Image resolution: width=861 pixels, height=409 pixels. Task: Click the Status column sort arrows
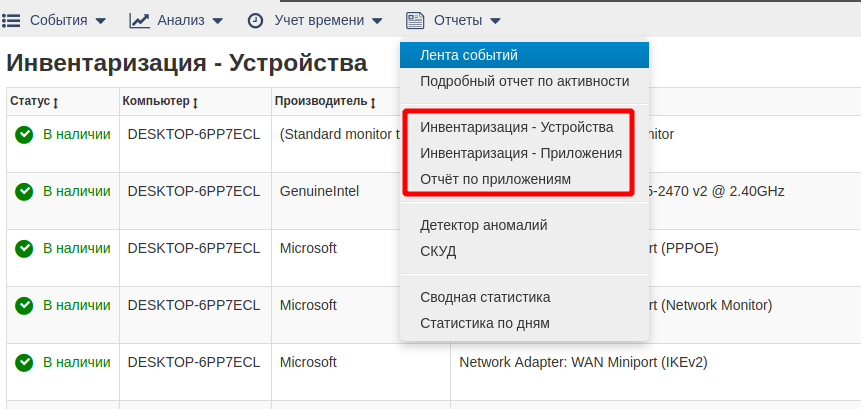click(x=55, y=102)
